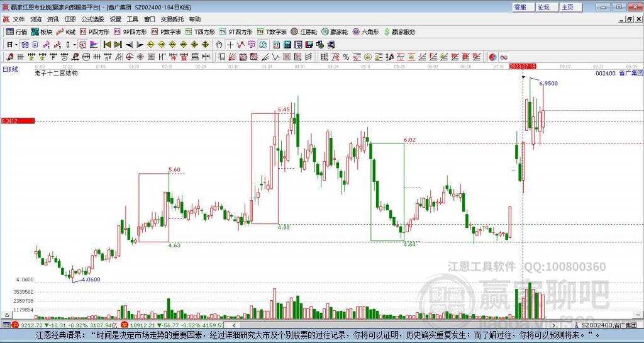Open the 窗口 menu

pos(150,20)
